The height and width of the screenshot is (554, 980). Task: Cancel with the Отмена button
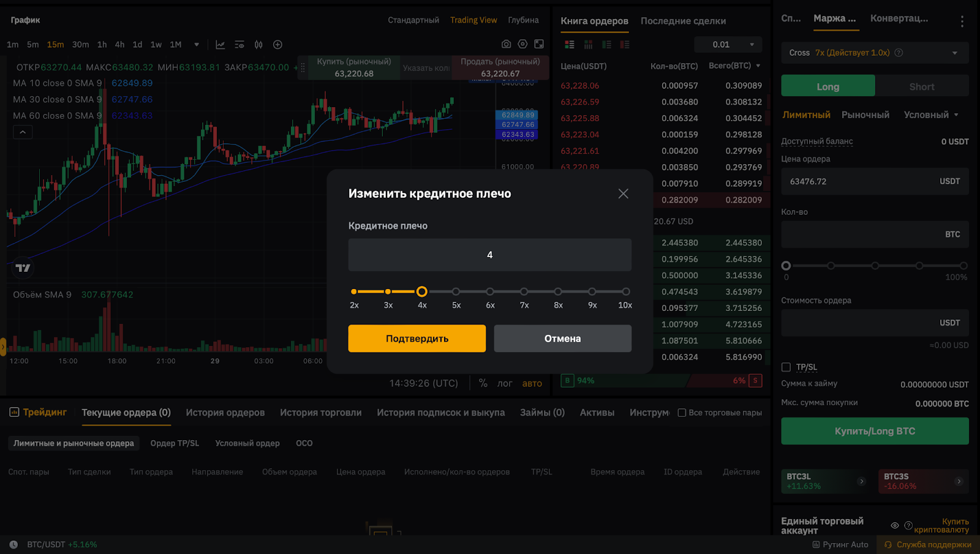coord(563,339)
